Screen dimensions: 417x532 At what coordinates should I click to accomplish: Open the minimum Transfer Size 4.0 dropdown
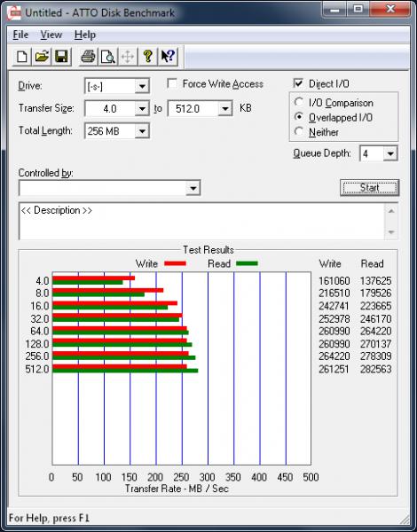click(x=142, y=109)
